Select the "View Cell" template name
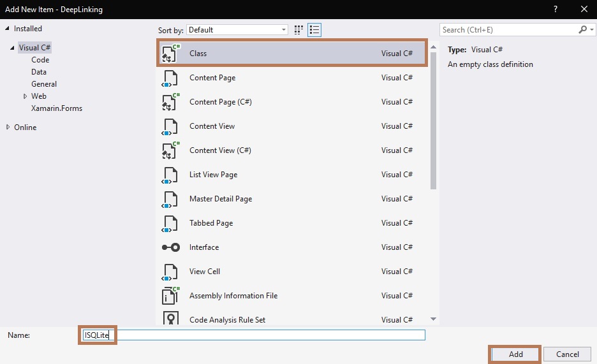 click(205, 272)
